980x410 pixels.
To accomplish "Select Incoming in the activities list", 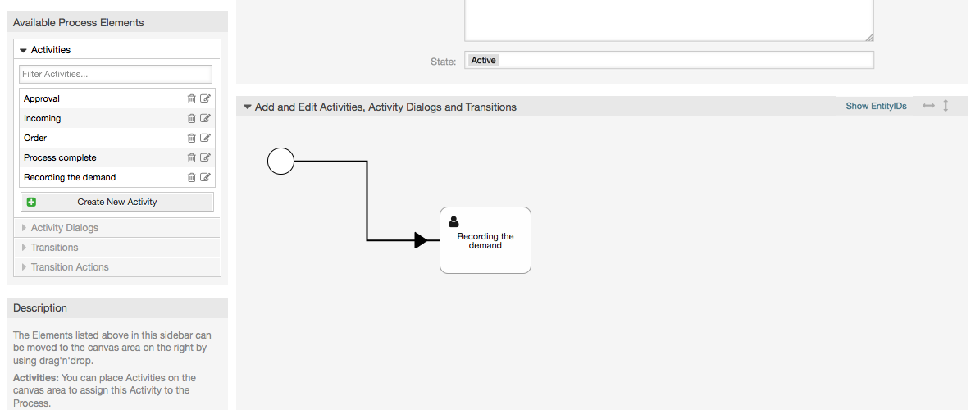I will [x=43, y=118].
